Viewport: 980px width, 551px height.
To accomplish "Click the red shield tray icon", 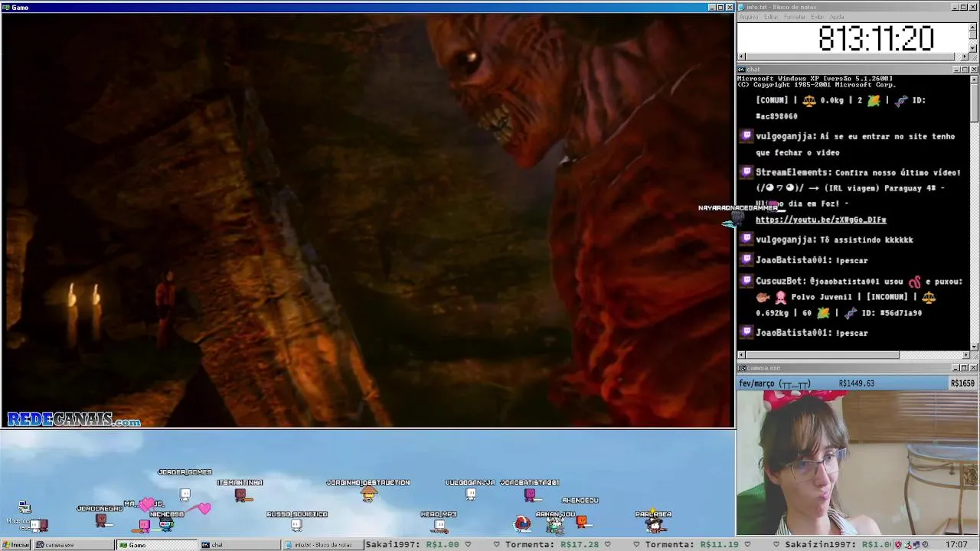I will (898, 545).
